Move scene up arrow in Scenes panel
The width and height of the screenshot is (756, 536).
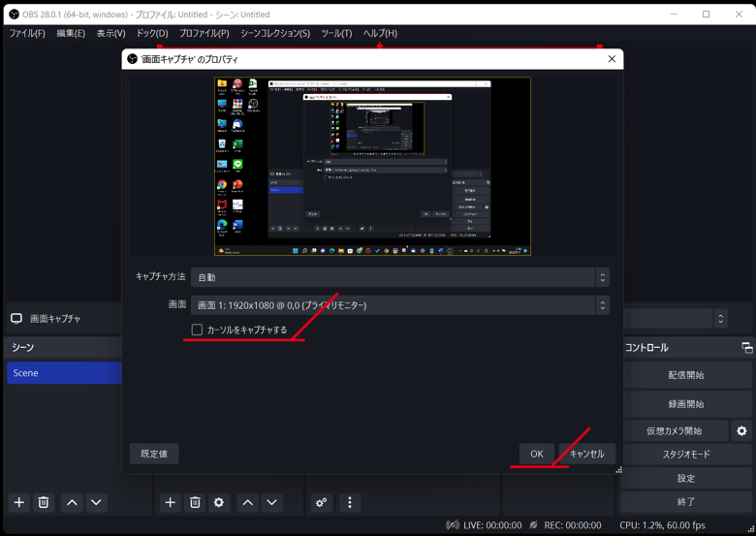(72, 502)
